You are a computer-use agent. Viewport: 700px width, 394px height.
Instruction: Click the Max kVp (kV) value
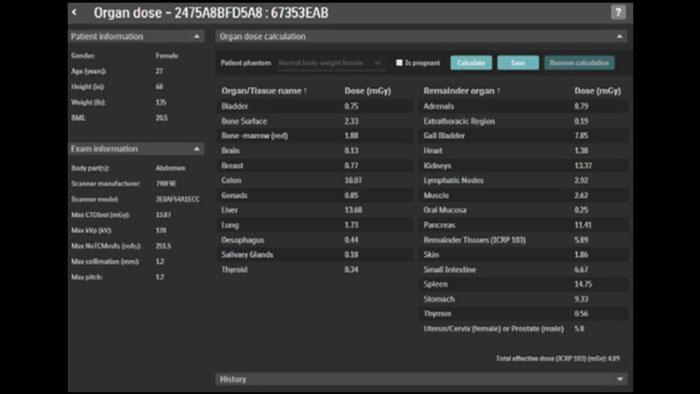click(x=161, y=231)
